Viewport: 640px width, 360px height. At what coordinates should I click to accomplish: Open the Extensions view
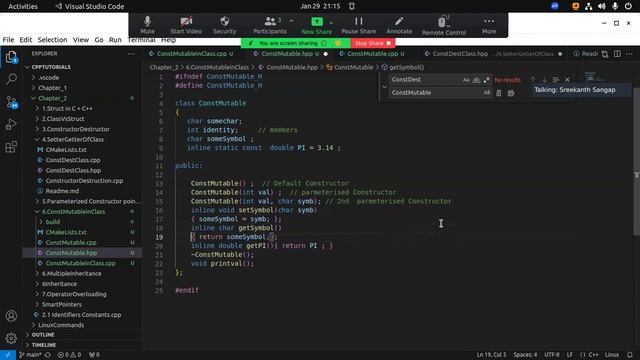coord(11,147)
